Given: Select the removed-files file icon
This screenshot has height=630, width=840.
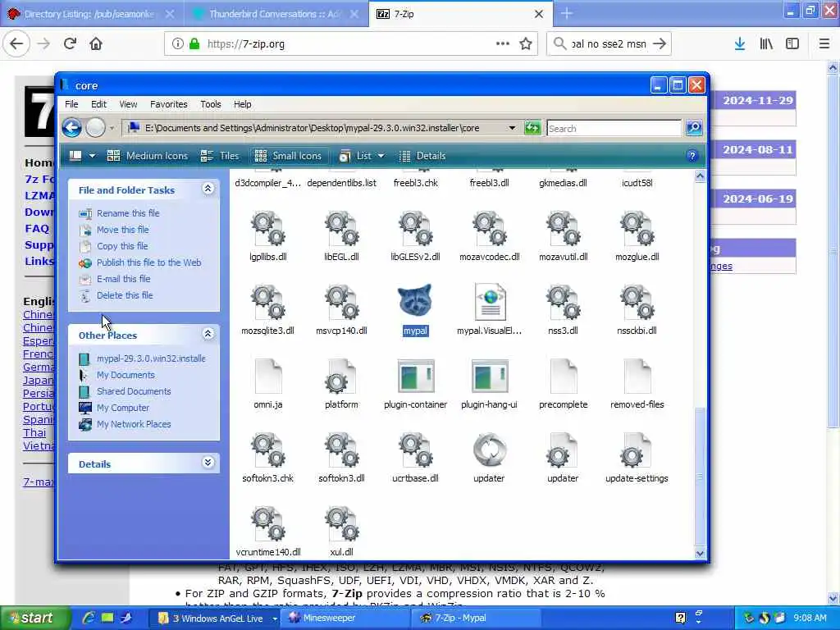Looking at the screenshot, I should click(637, 376).
